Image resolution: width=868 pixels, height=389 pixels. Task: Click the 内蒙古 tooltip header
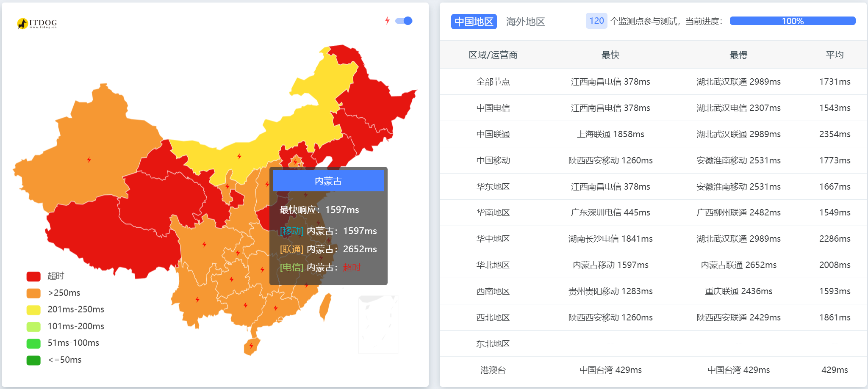328,181
